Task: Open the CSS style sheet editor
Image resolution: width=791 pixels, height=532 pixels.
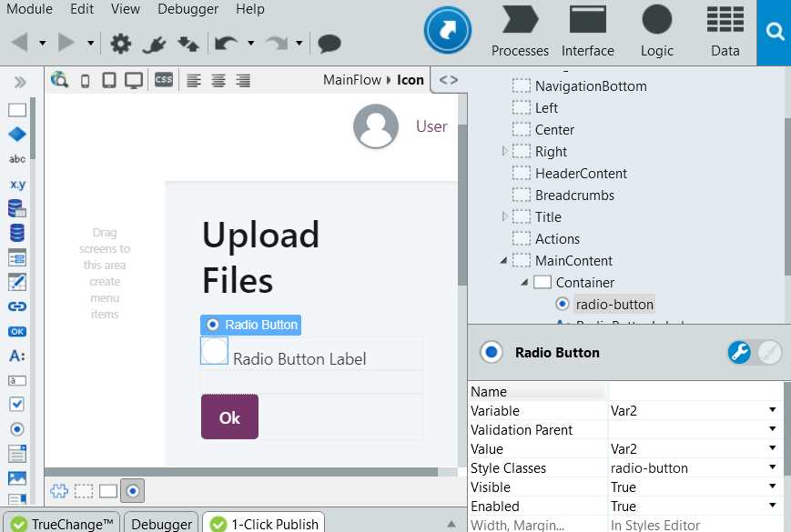Action: (x=163, y=80)
